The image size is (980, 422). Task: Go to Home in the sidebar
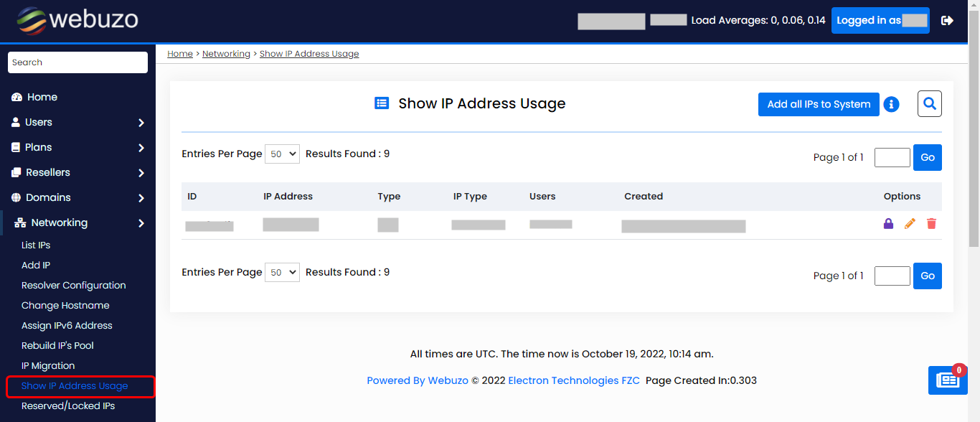pyautogui.click(x=42, y=98)
